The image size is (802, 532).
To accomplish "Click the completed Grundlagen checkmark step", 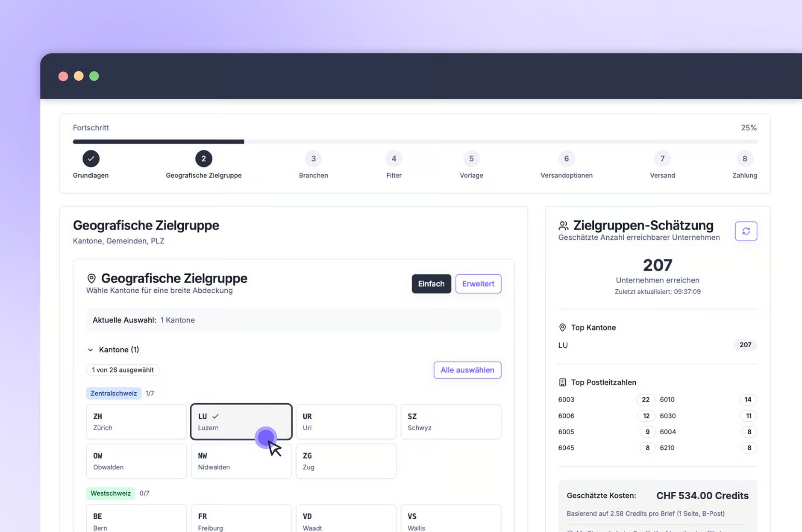I will pyautogui.click(x=91, y=159).
